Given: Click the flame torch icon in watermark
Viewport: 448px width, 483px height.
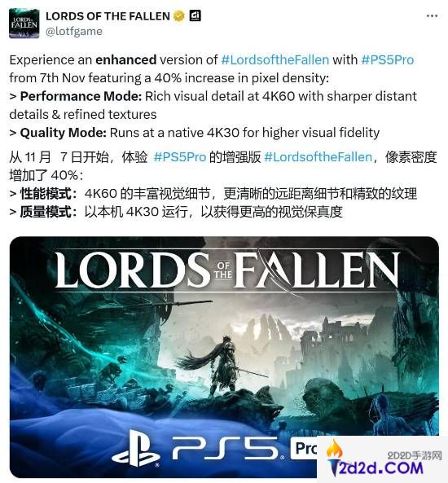Looking at the screenshot, I should click(x=334, y=458).
